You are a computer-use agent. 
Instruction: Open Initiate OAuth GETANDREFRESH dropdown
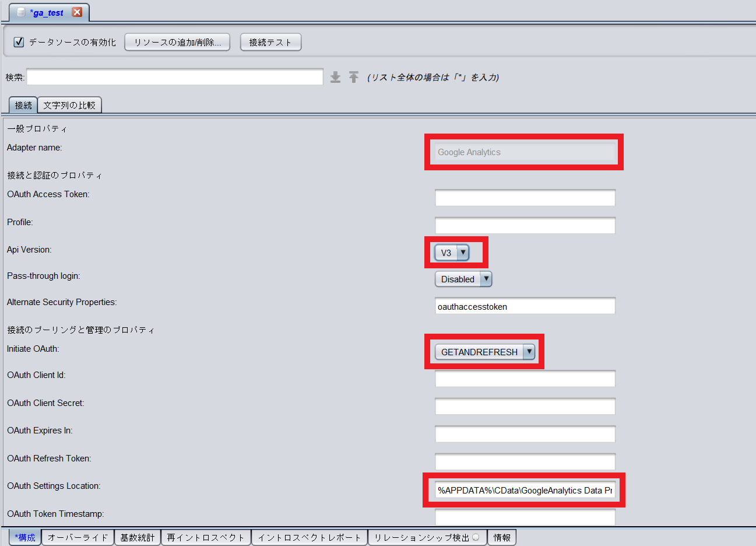[x=485, y=352]
